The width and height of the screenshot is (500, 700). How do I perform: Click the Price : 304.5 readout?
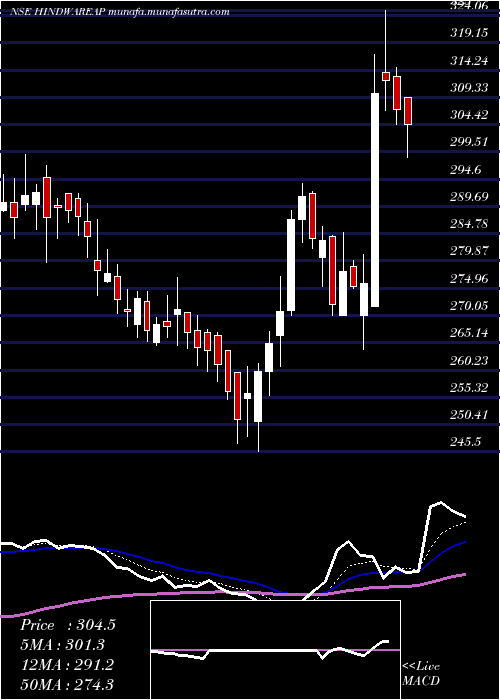pos(68,625)
